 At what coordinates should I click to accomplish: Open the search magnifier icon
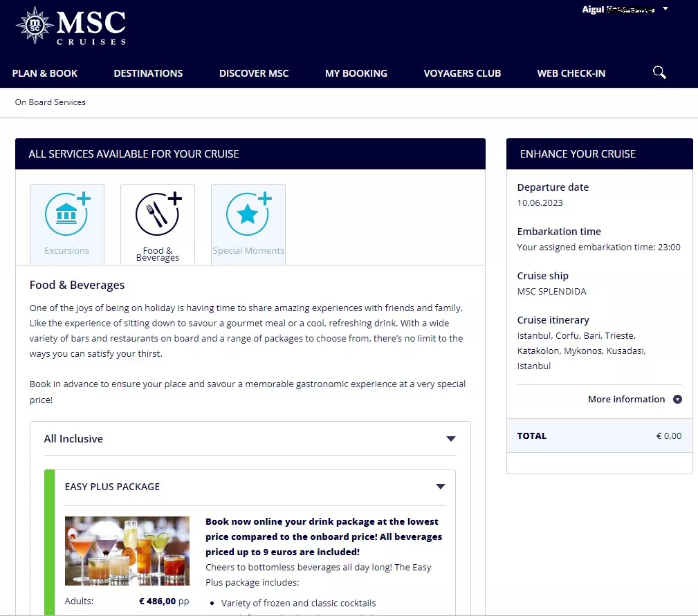659,73
